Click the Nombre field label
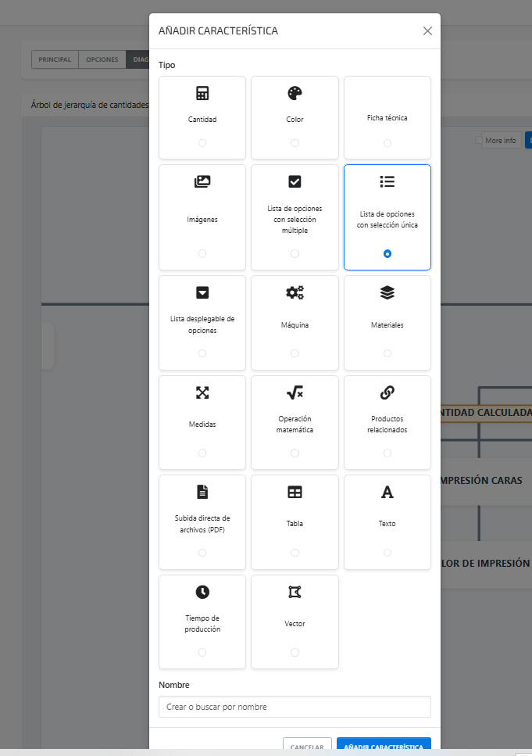 (x=174, y=685)
